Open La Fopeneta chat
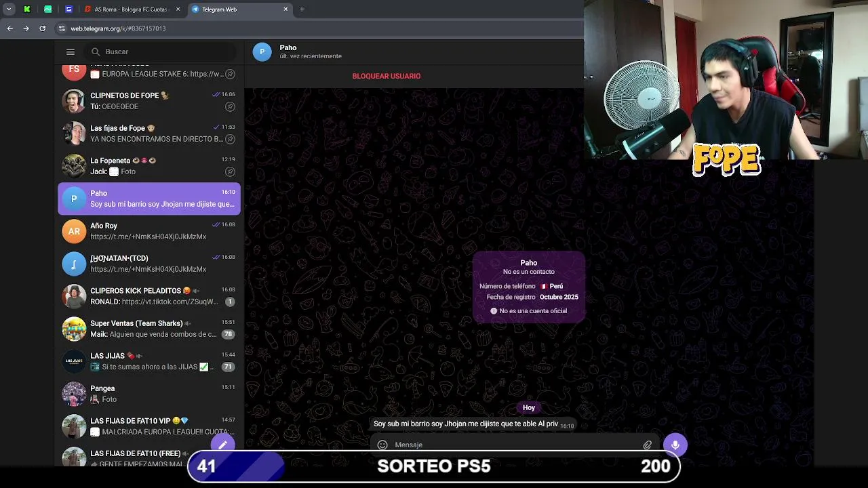Viewport: 868px width, 488px height. pyautogui.click(x=149, y=166)
